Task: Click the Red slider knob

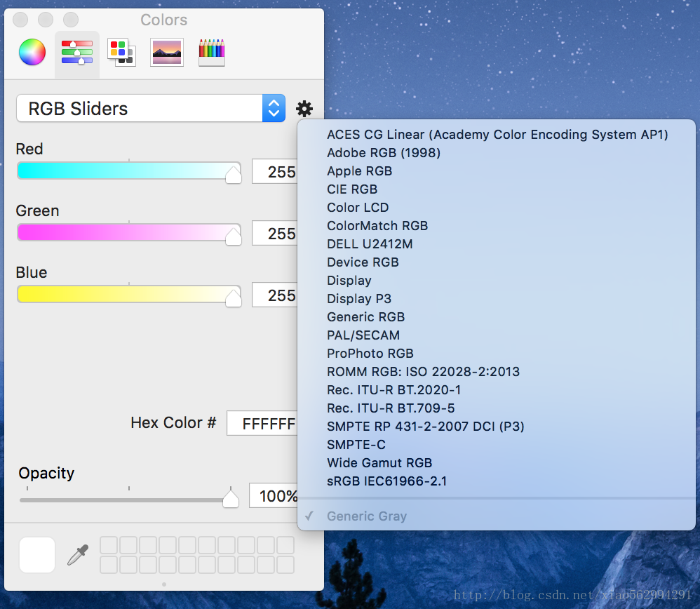Action: [x=233, y=173]
